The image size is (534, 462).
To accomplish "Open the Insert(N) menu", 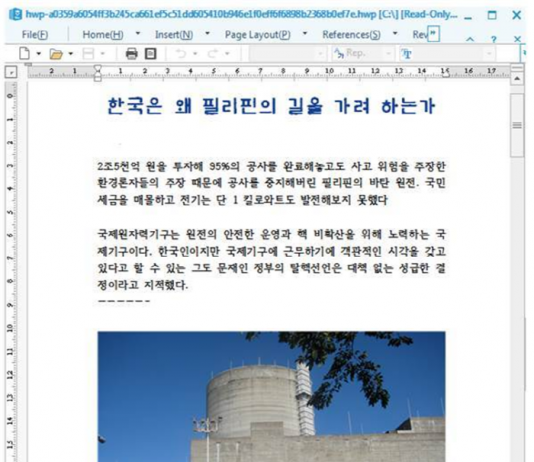I will pos(174,35).
